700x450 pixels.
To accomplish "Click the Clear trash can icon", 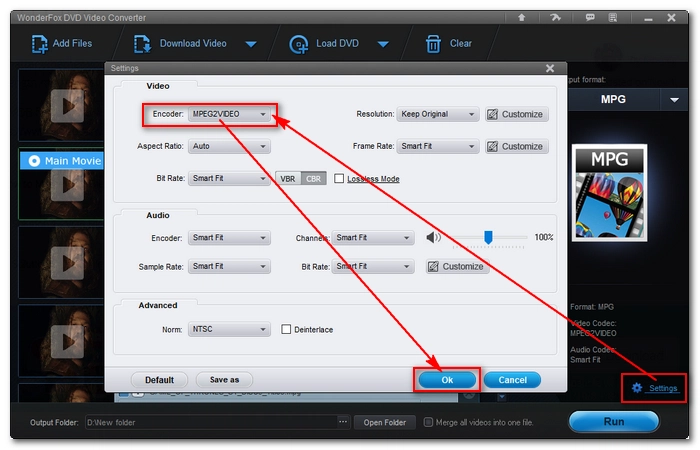I will (433, 44).
